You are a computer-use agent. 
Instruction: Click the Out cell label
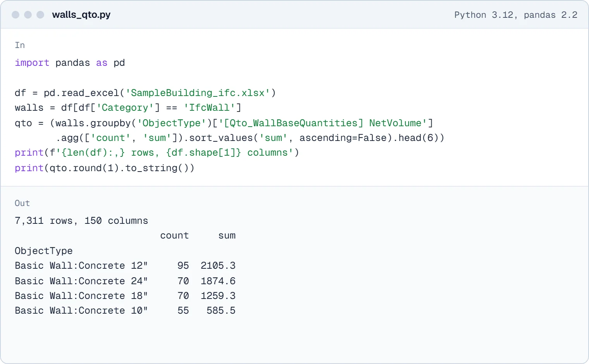click(22, 203)
